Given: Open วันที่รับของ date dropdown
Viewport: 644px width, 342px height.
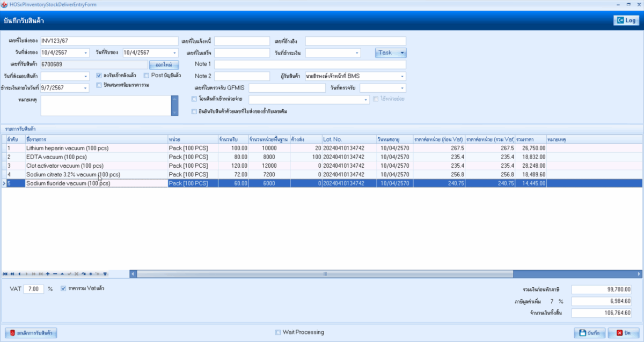Looking at the screenshot, I should (x=174, y=53).
